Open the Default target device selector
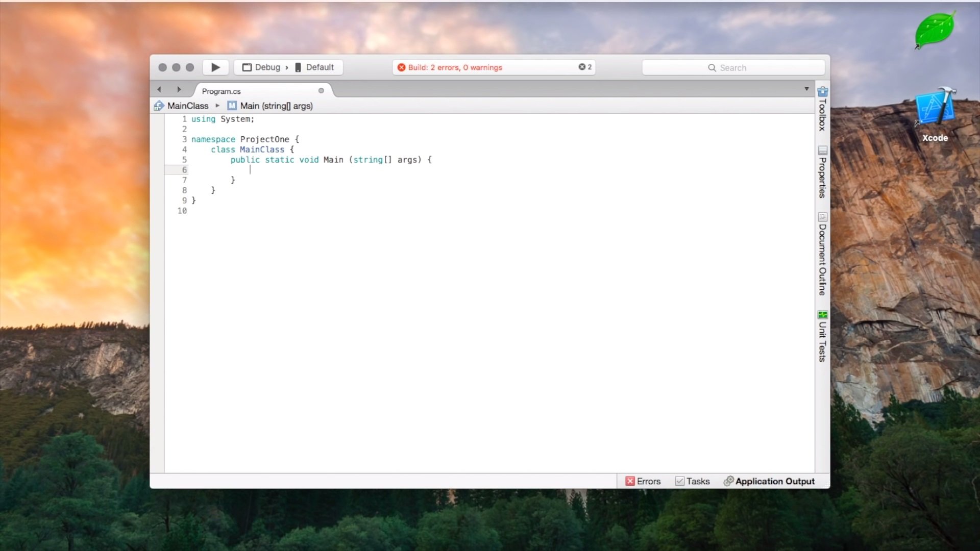The width and height of the screenshot is (980, 551). (314, 67)
